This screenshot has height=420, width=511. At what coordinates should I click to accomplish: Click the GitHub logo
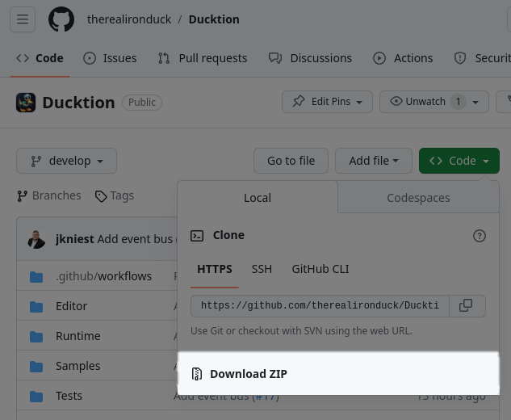(x=61, y=19)
